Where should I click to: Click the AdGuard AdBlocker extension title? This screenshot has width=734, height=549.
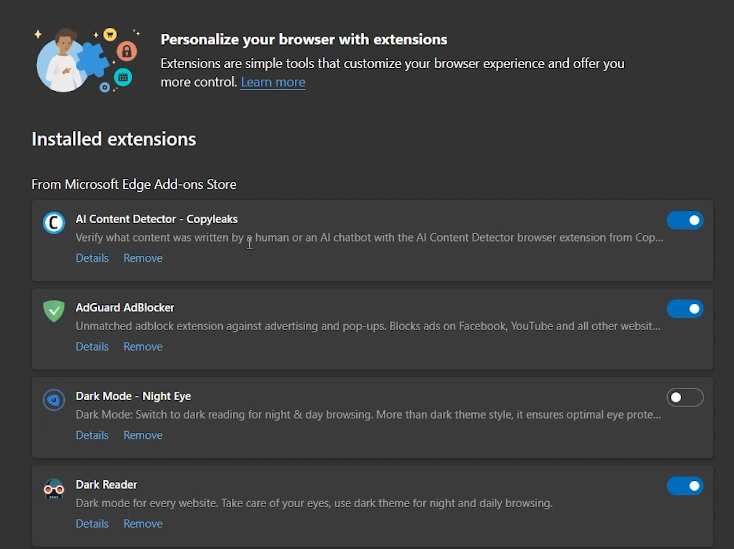coord(125,308)
